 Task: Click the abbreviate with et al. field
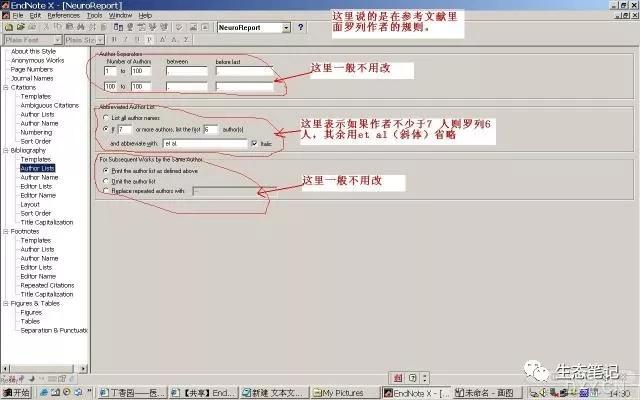coord(205,144)
